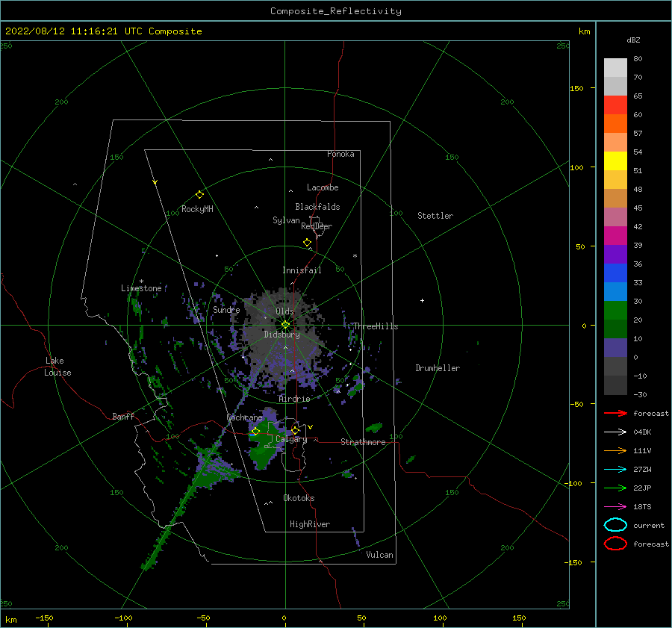This screenshot has height=628, width=672.
Task: Click the Strathmore label
Action: (363, 442)
